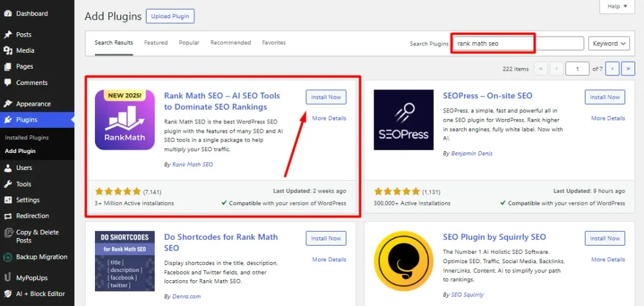Click the Plugins plug icon

click(8, 120)
